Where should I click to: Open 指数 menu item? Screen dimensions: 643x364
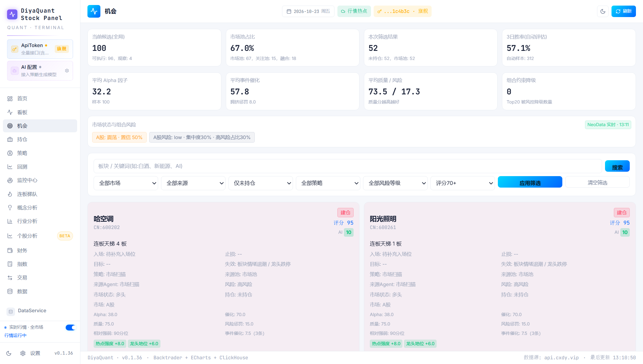pyautogui.click(x=40, y=264)
